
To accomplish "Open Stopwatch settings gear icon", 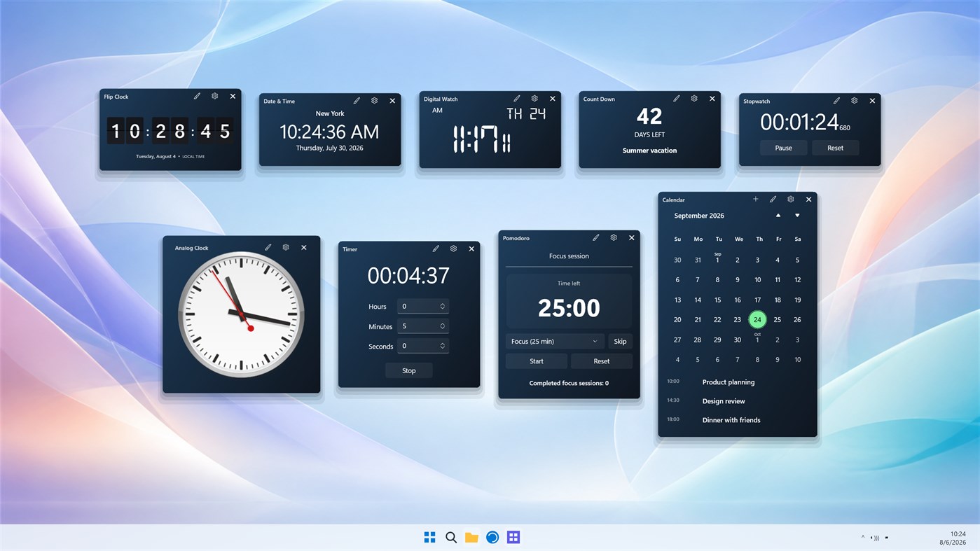I will coord(855,101).
